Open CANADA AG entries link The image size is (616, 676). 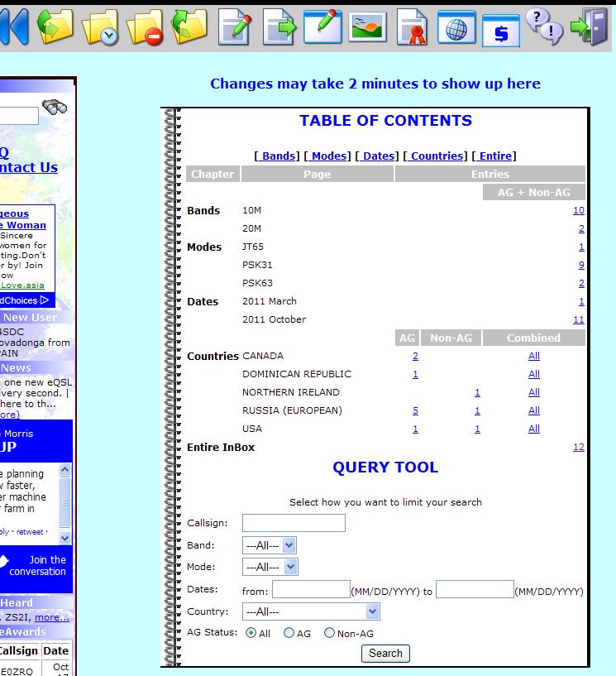(x=415, y=356)
